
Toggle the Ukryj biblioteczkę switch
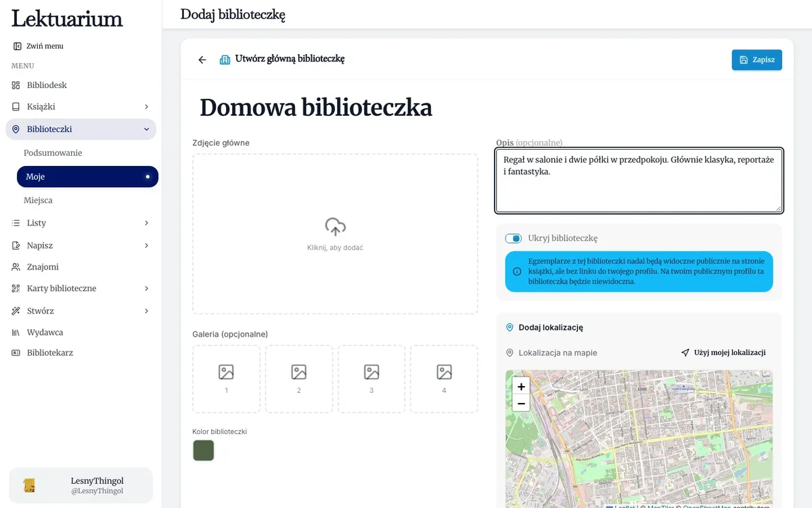coord(514,238)
